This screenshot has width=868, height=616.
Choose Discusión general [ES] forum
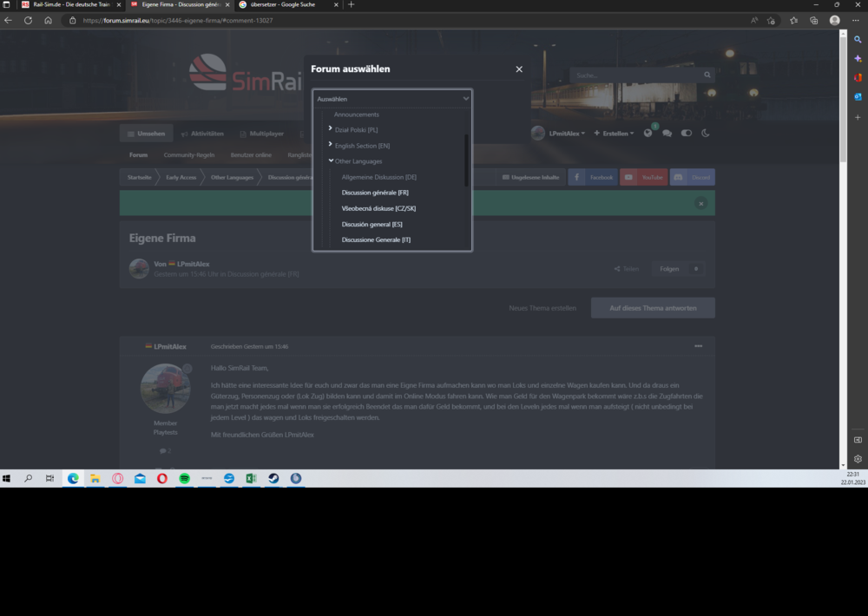tap(372, 224)
